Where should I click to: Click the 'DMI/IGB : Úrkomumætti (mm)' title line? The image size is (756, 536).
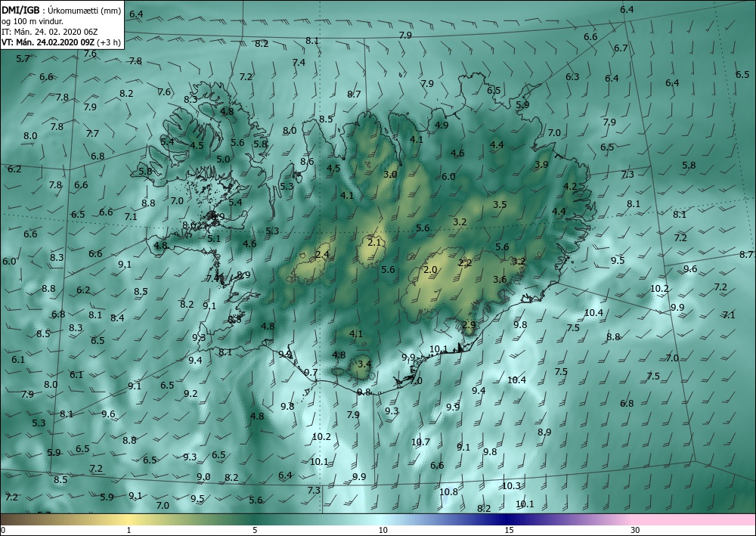60,10
